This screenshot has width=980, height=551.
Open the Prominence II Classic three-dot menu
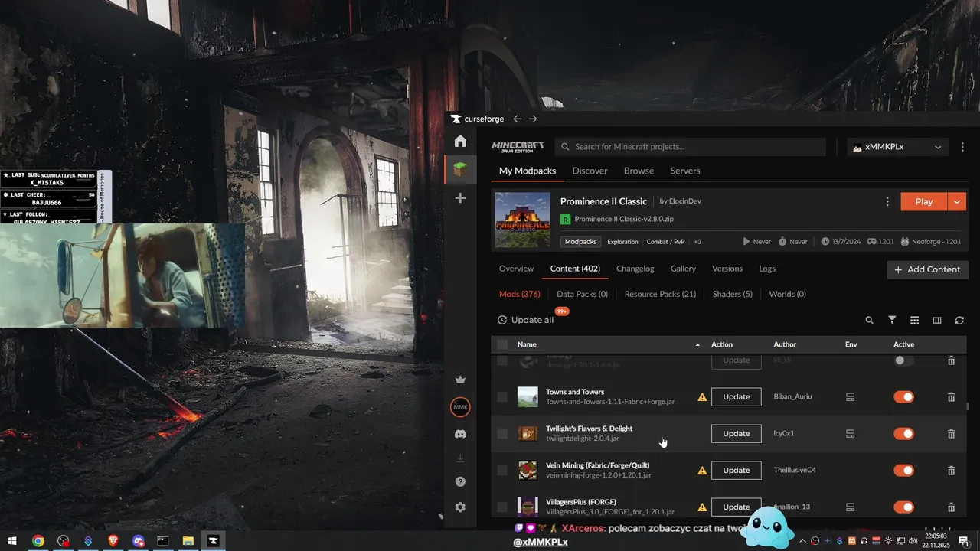pyautogui.click(x=887, y=202)
